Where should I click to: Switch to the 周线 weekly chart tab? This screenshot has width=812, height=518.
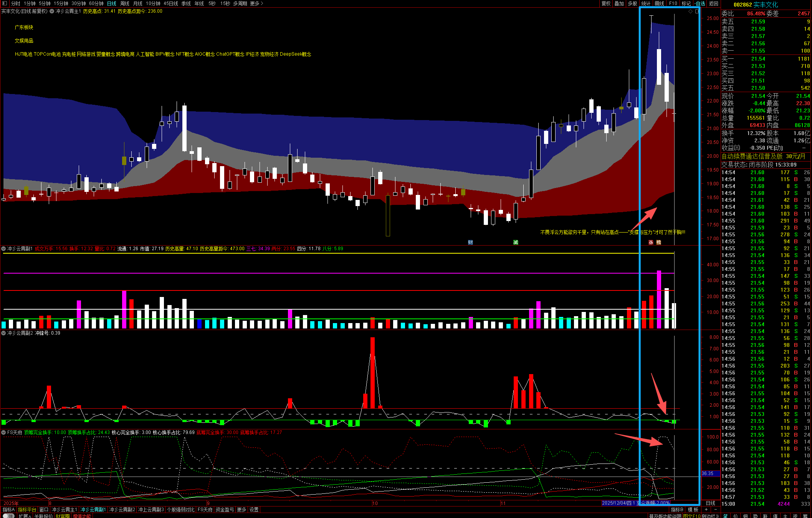click(x=125, y=3)
